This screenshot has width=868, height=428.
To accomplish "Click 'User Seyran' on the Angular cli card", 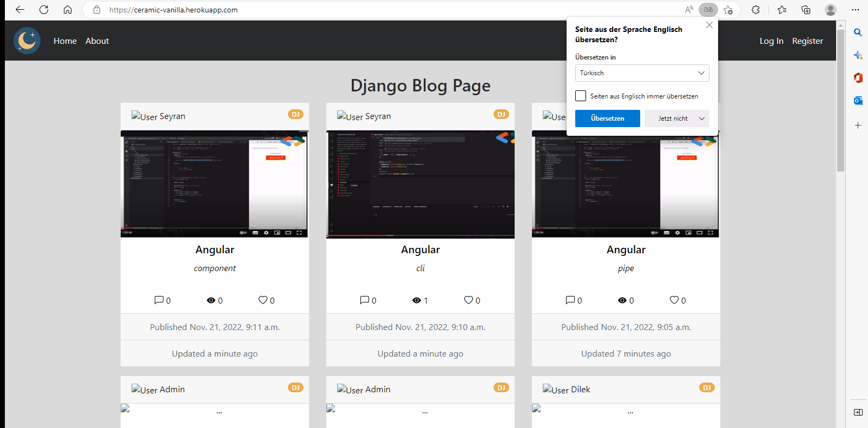I will [x=364, y=116].
